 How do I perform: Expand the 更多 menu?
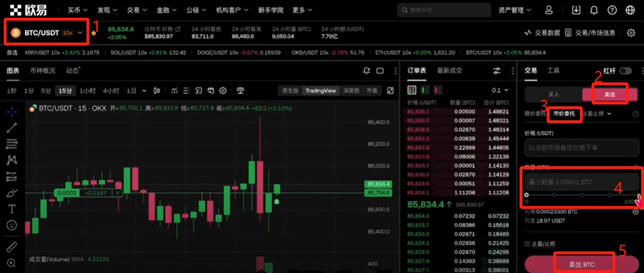[302, 10]
